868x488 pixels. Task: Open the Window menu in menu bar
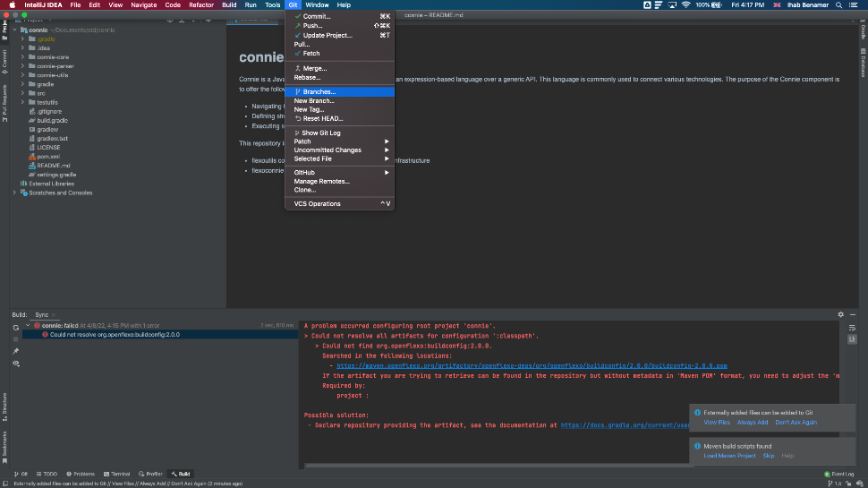pyautogui.click(x=317, y=5)
